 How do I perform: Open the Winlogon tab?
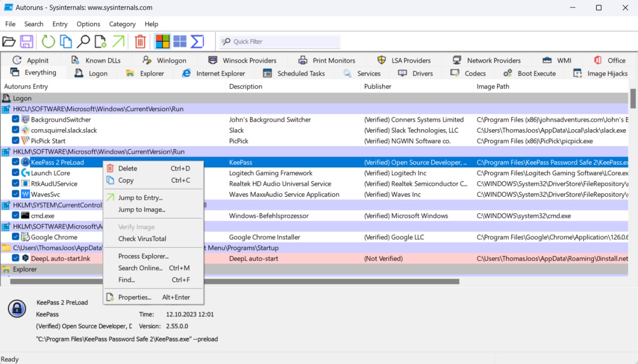point(165,61)
